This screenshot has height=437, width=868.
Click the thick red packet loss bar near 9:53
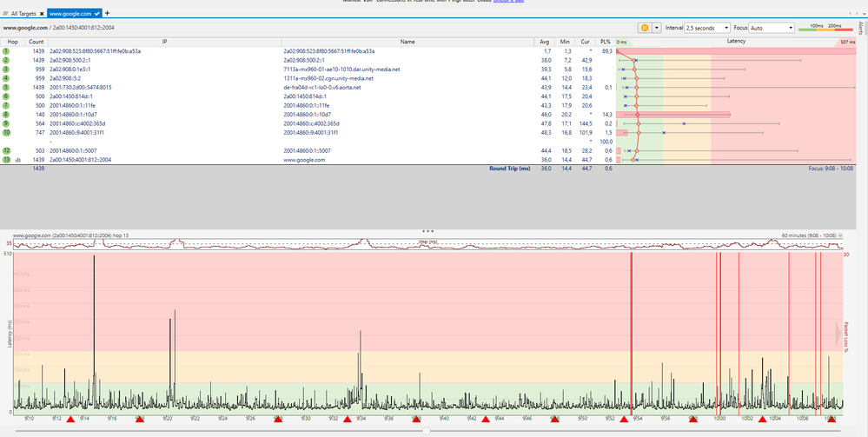click(632, 333)
